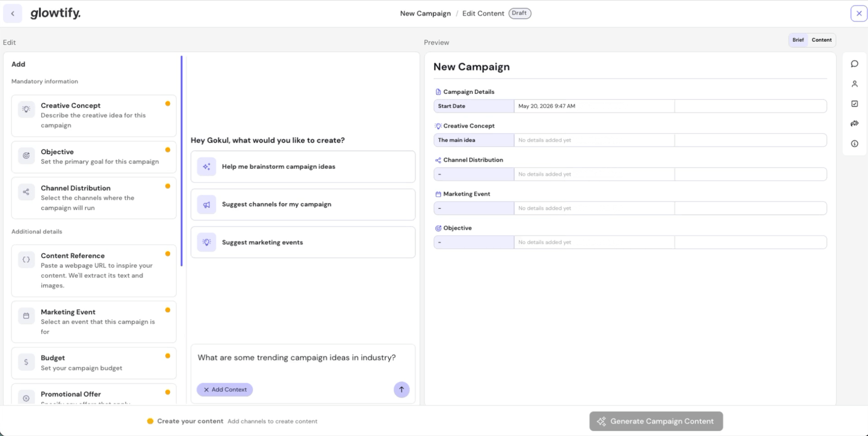Click Generate Campaign Content button
This screenshot has height=436, width=868.
656,421
